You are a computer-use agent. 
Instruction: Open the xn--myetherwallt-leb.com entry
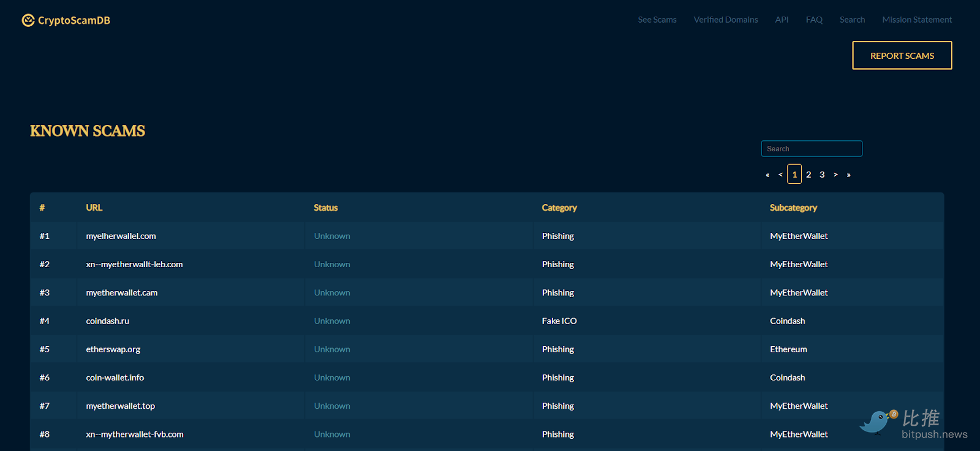(x=134, y=264)
